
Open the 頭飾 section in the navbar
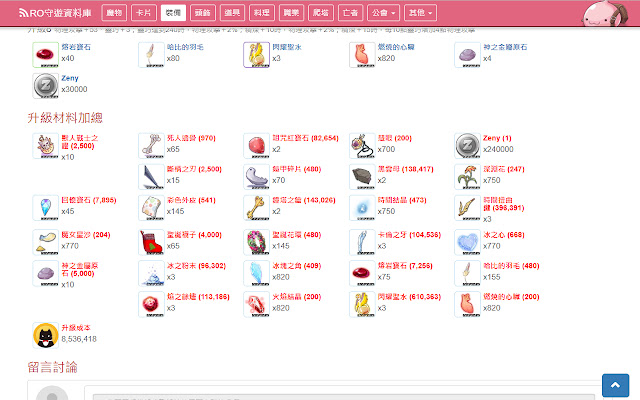pyautogui.click(x=203, y=13)
